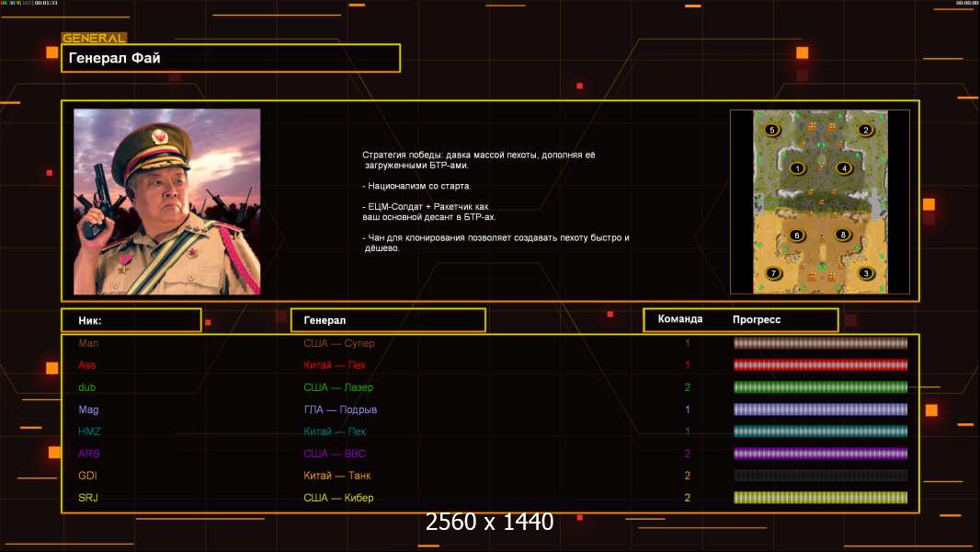Select start position 8 on the minimap
This screenshot has width=980, height=552.
click(x=842, y=235)
